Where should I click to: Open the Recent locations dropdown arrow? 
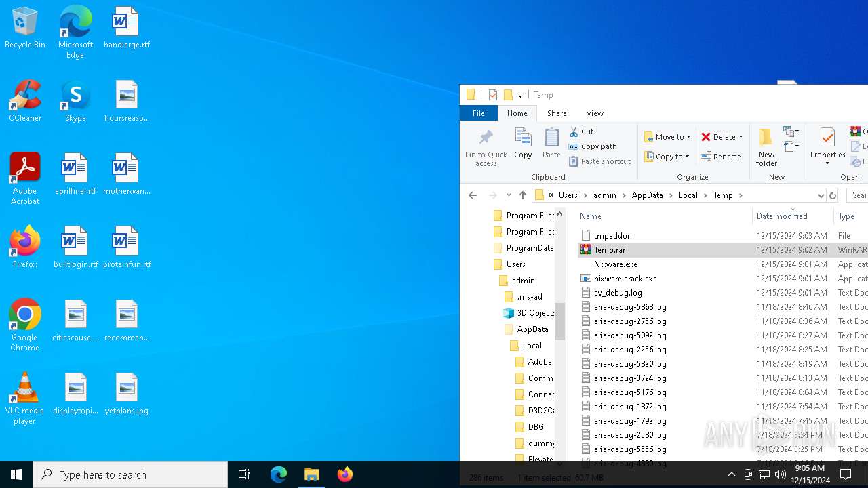click(x=509, y=195)
